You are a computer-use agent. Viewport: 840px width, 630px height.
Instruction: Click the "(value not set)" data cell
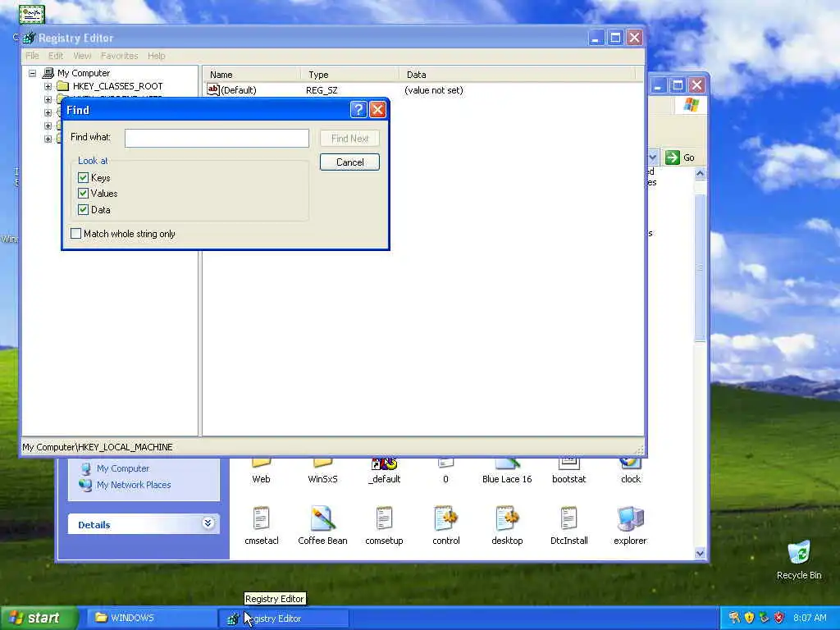coord(433,90)
